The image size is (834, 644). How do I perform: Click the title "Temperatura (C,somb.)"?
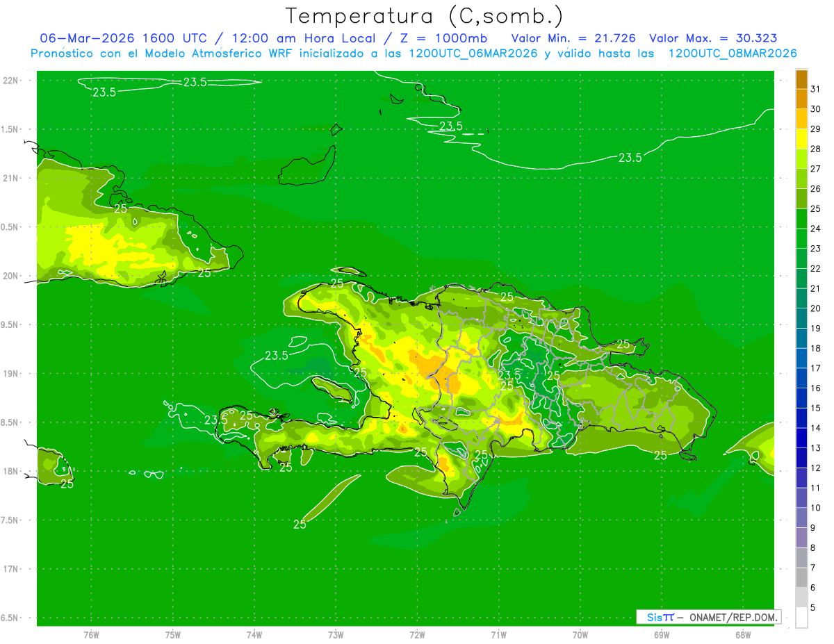(425, 16)
